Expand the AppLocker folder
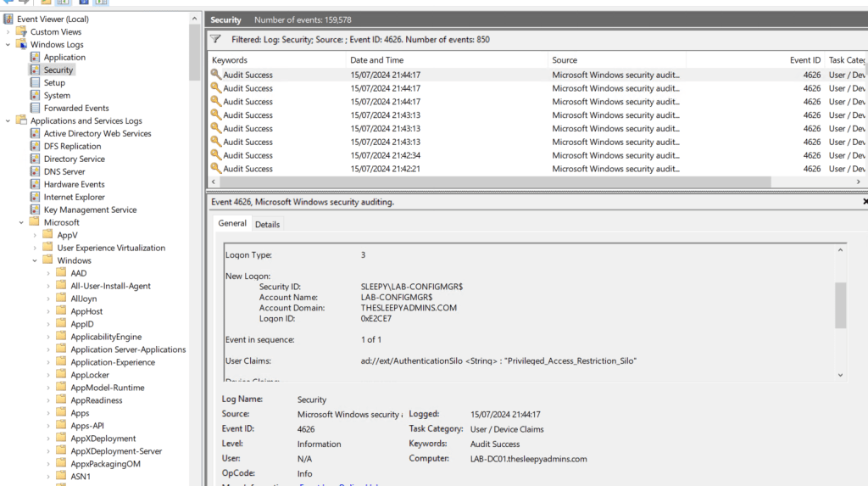Viewport: 868px width, 486px height. [48, 375]
